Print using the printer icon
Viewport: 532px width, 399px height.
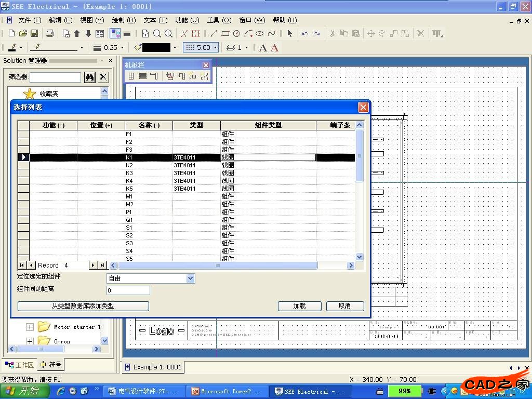(50, 33)
